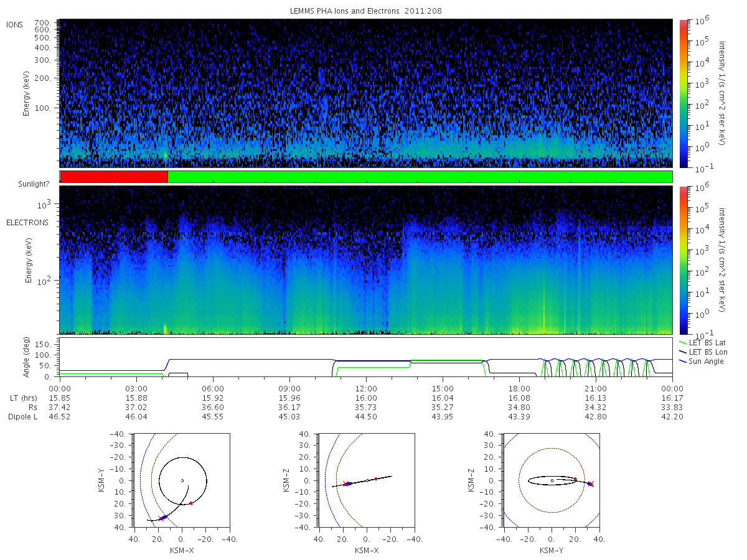This screenshot has height=560, width=747.
Task: Click the LET BS Lat legend entry
Action: click(x=703, y=342)
